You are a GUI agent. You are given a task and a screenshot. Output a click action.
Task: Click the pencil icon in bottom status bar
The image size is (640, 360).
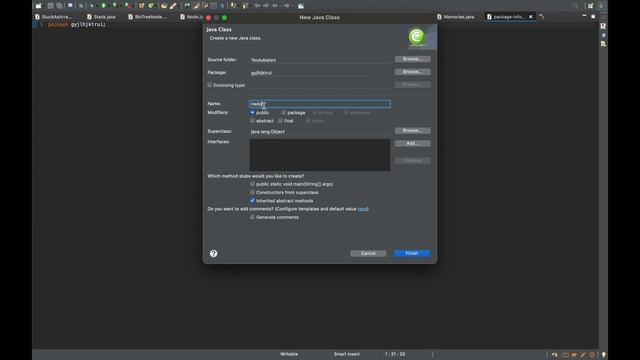coord(583,355)
